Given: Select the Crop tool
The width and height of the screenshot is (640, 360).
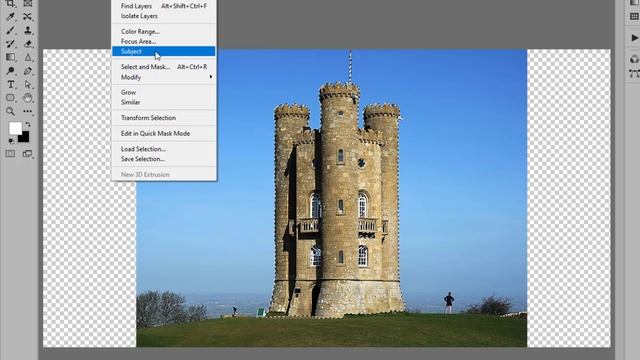Looking at the screenshot, I should click(11, 4).
